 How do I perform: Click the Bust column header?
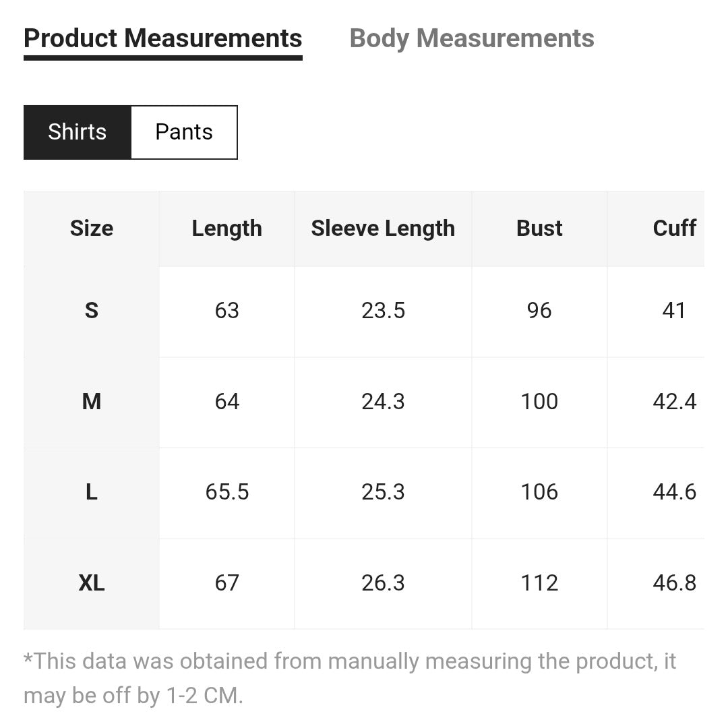pos(539,229)
